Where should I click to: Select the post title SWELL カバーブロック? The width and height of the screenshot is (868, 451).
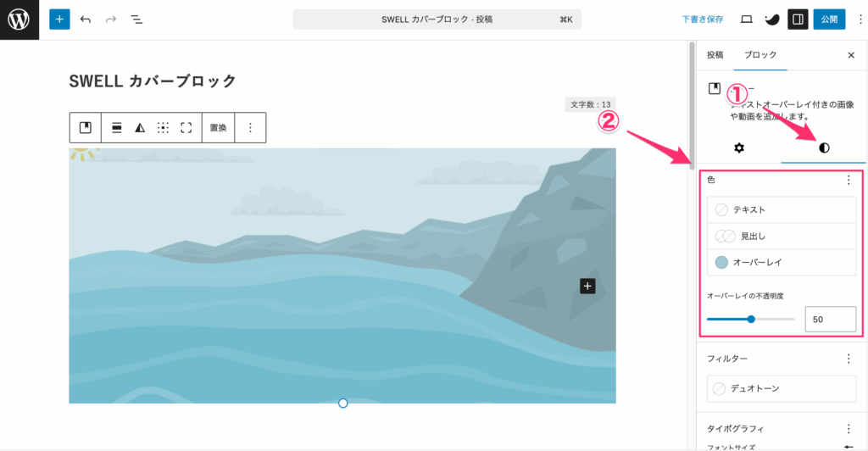(153, 81)
